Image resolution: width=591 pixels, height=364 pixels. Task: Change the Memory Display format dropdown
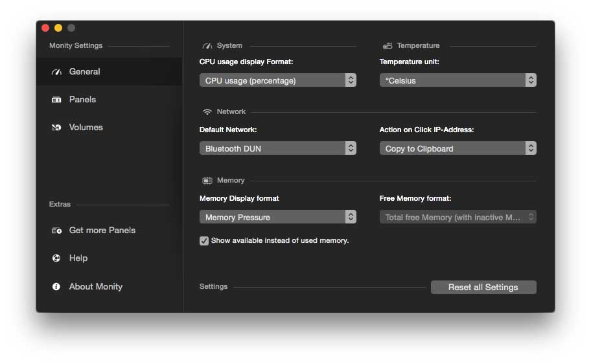(277, 217)
